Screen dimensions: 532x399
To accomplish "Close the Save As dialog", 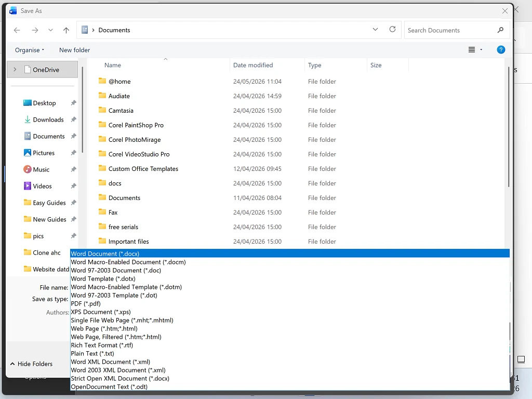I will pos(505,11).
